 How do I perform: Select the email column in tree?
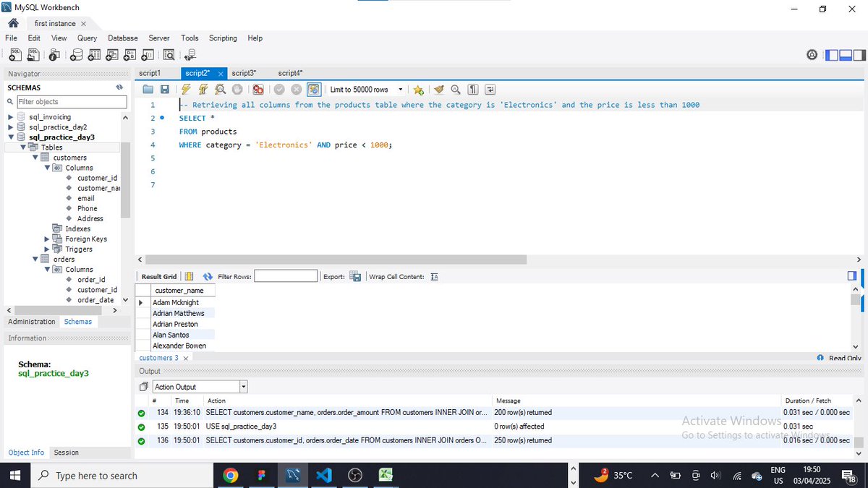(x=86, y=198)
